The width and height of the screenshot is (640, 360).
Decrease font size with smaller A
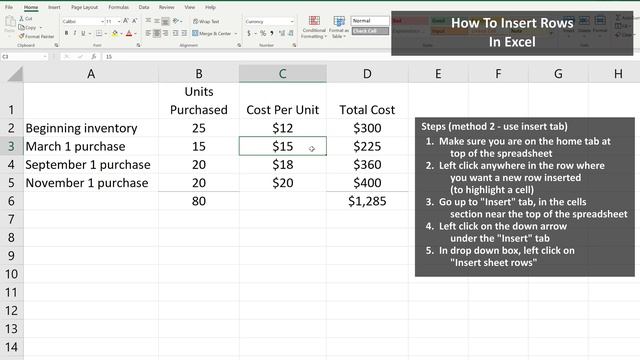click(x=134, y=21)
